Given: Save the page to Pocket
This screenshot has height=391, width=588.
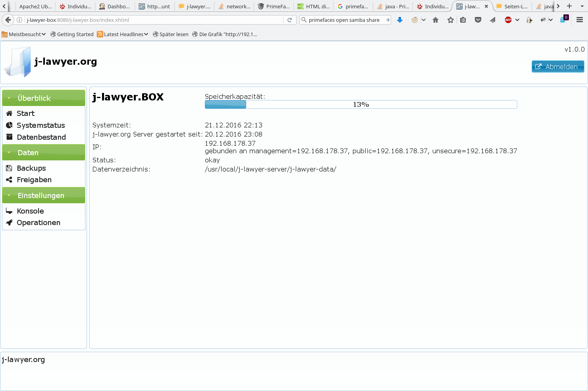Looking at the screenshot, I should [x=478, y=20].
